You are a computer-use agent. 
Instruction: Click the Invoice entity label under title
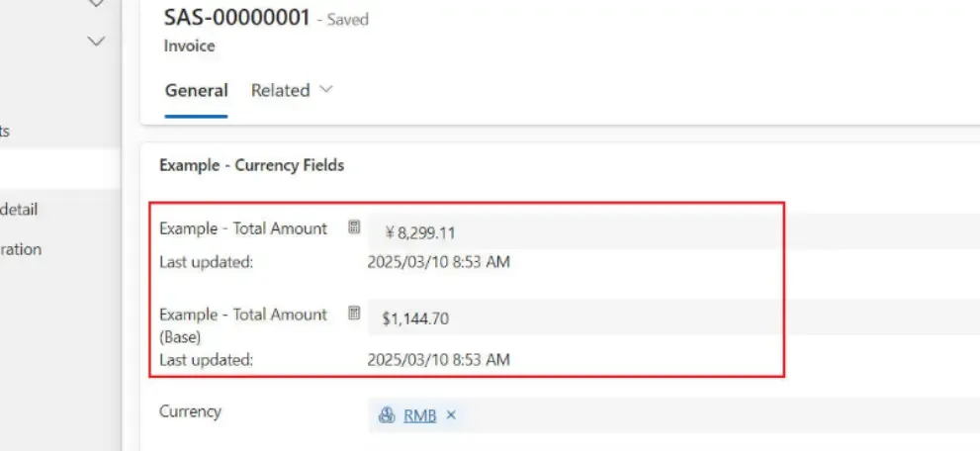coord(189,45)
